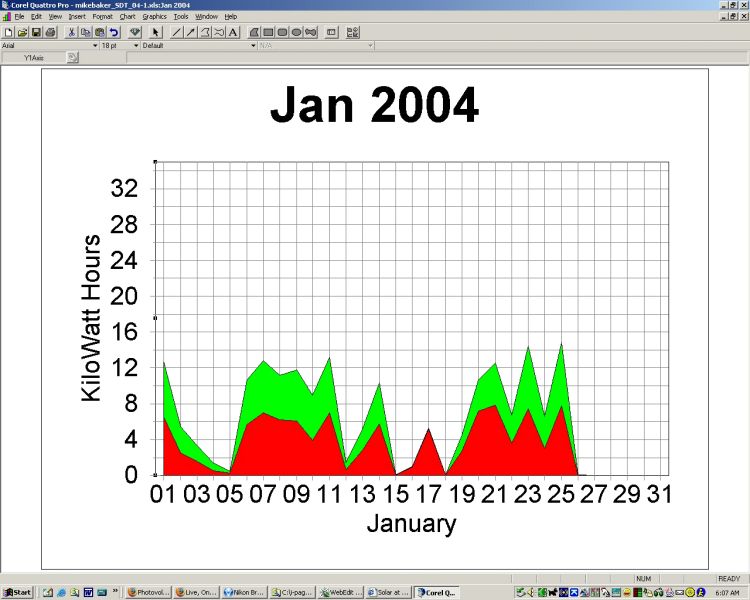The image size is (750, 600).
Task: Select the Ellipse shape tool
Action: click(x=297, y=32)
